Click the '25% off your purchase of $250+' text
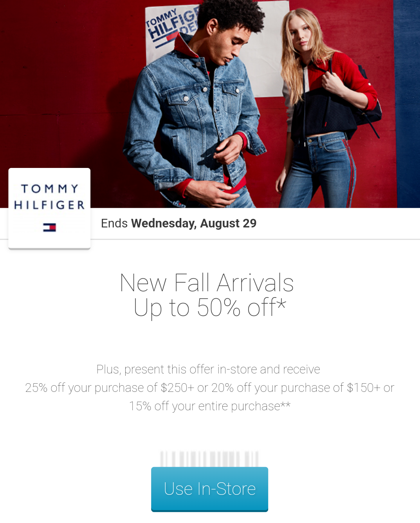Image resolution: width=420 pixels, height=523 pixels. pyautogui.click(x=110, y=388)
